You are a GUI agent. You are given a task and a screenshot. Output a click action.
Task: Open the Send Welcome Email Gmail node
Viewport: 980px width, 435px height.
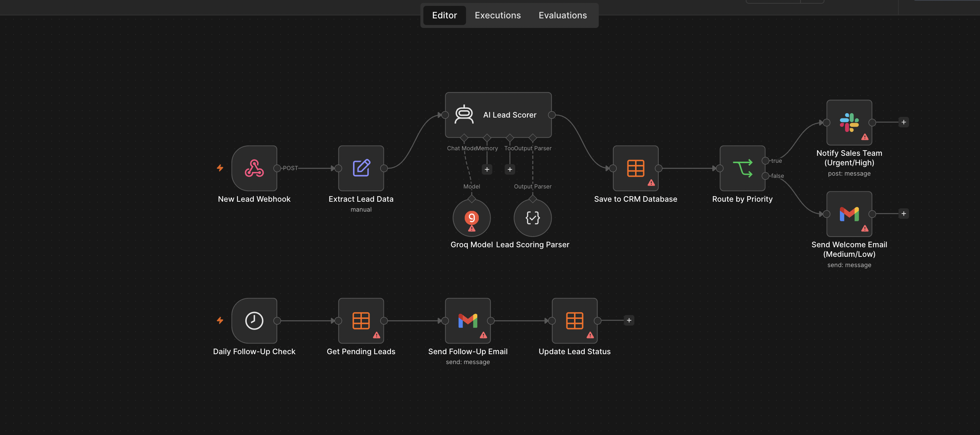tap(849, 214)
